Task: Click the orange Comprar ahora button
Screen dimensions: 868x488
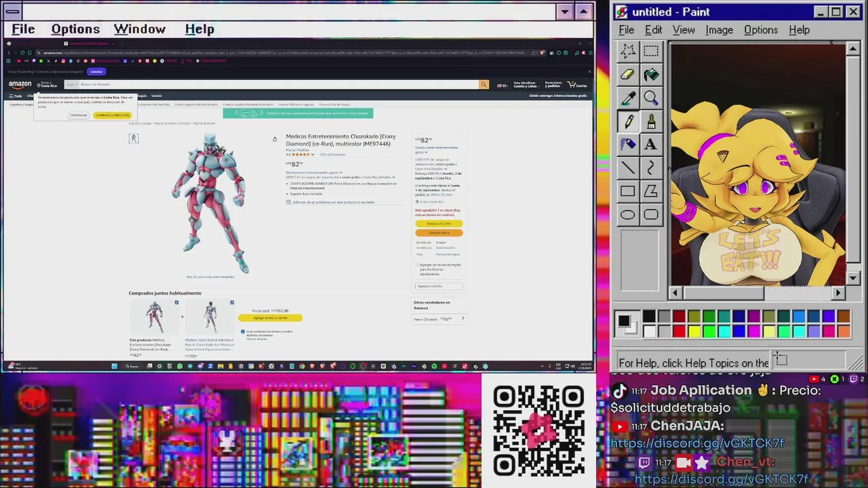Action: coord(439,232)
